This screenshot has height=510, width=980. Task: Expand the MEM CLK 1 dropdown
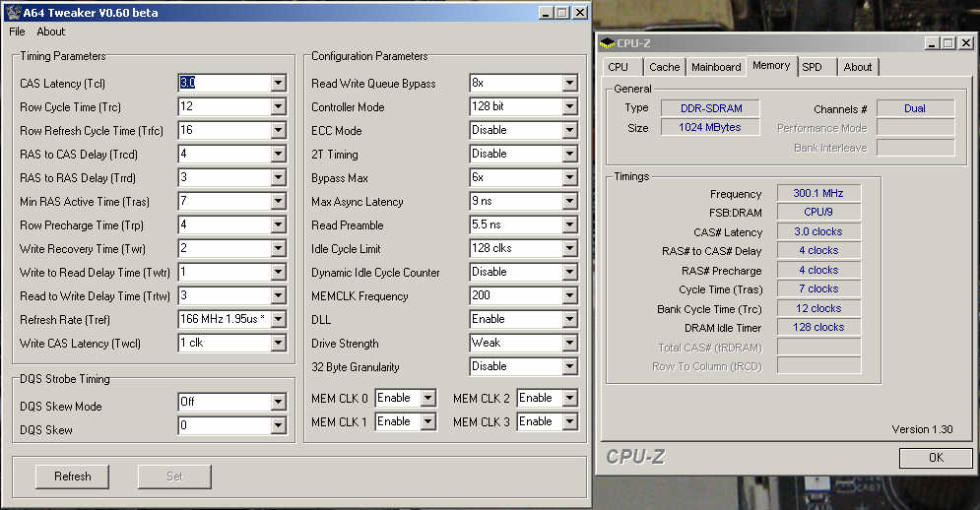coord(428,421)
